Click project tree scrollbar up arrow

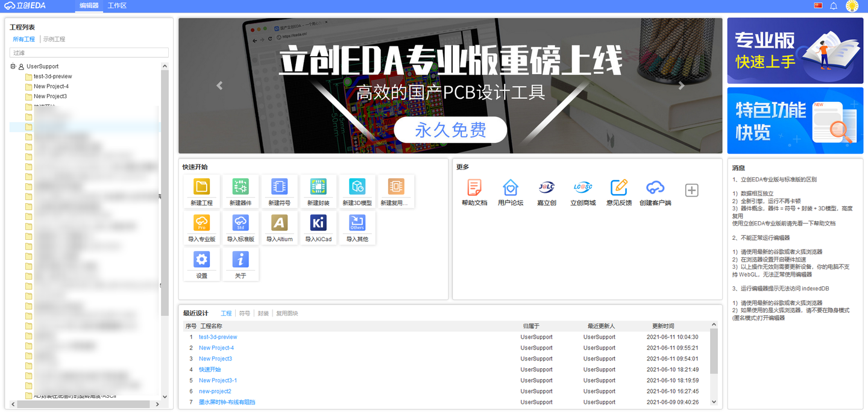(x=165, y=66)
